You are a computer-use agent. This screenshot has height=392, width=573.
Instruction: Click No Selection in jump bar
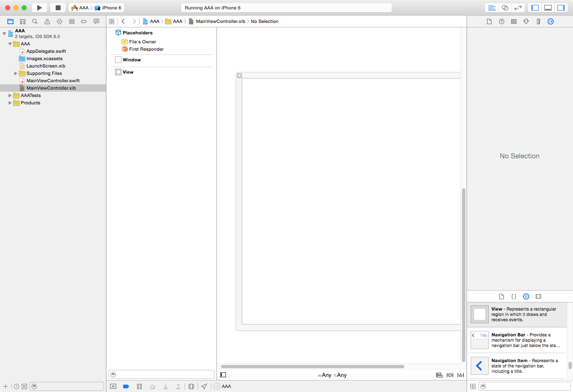click(264, 21)
